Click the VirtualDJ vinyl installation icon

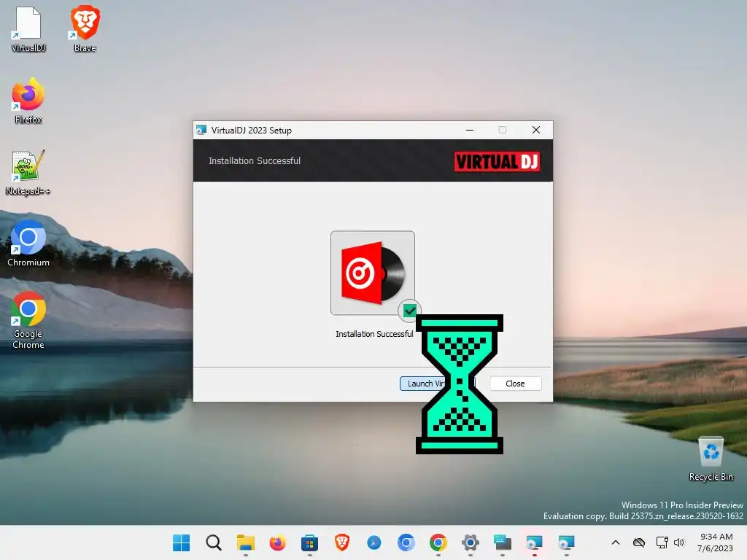[373, 273]
